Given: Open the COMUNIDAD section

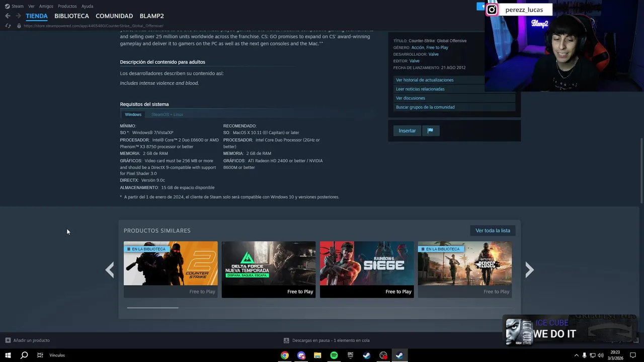Looking at the screenshot, I should (114, 16).
